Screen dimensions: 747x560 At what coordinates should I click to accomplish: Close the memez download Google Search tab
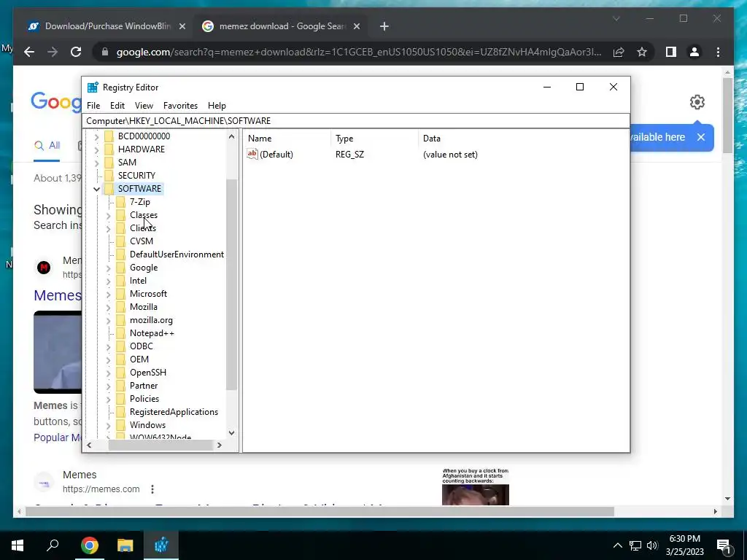tap(356, 26)
